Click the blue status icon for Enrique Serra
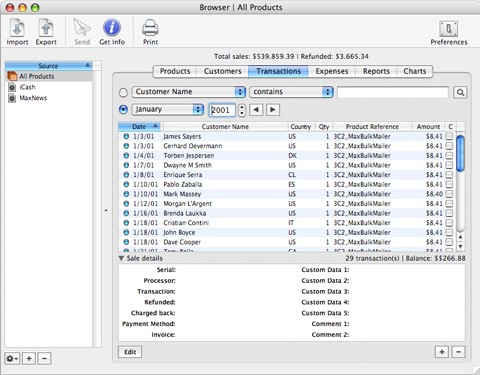The width and height of the screenshot is (480, 375). tap(126, 175)
